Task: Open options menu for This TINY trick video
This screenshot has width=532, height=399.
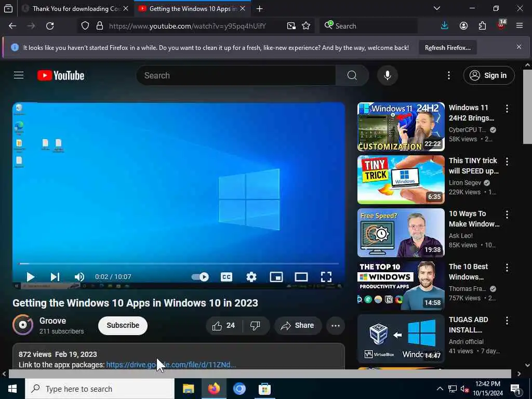Action: (507, 162)
